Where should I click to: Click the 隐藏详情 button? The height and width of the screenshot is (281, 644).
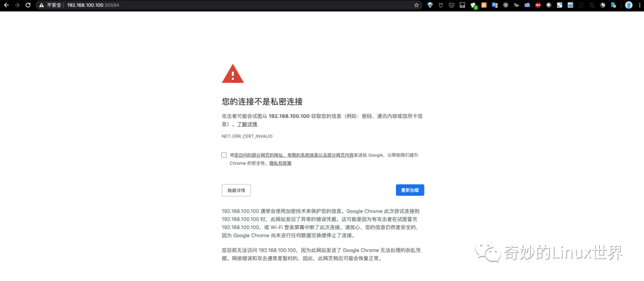[236, 191]
